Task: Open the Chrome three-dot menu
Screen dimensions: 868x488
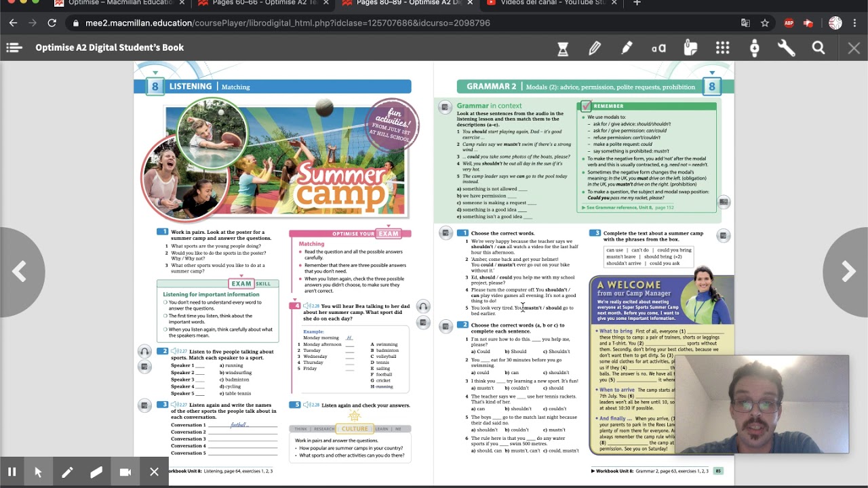Action: 855,23
